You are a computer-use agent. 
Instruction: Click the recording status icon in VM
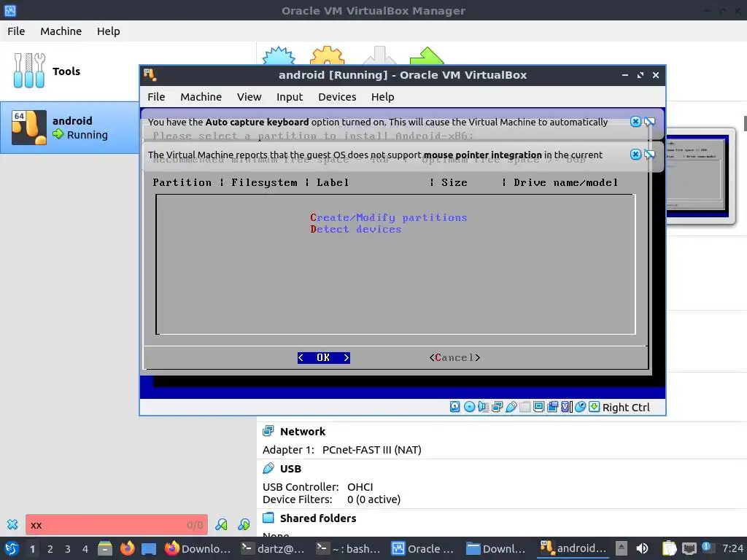coord(553,407)
